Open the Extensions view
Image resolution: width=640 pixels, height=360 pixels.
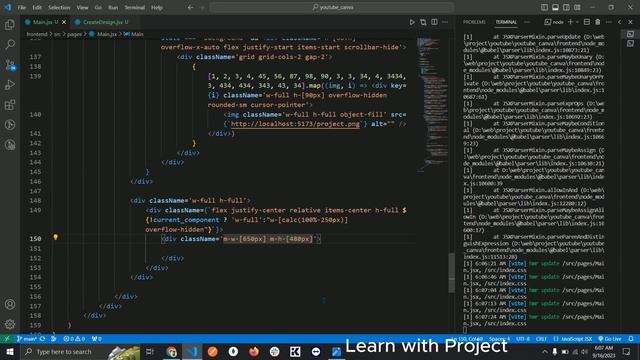10,105
